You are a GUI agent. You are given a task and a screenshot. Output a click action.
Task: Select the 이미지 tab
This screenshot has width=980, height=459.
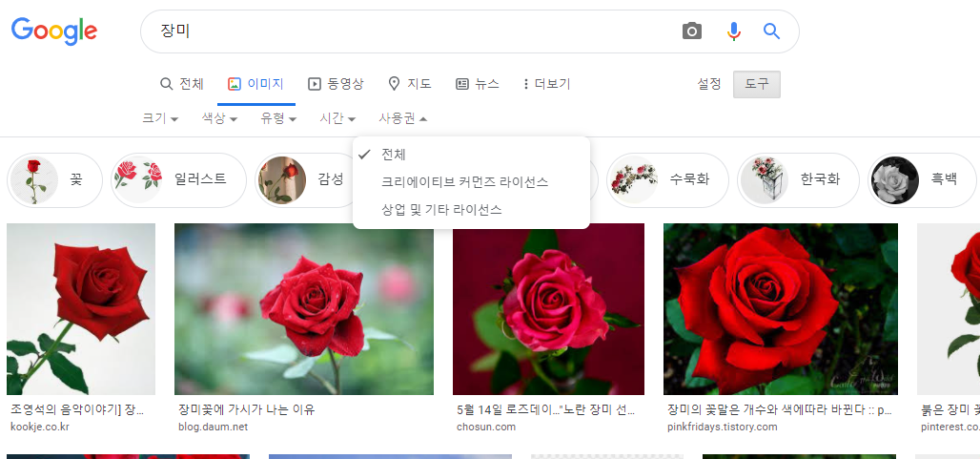pyautogui.click(x=255, y=84)
